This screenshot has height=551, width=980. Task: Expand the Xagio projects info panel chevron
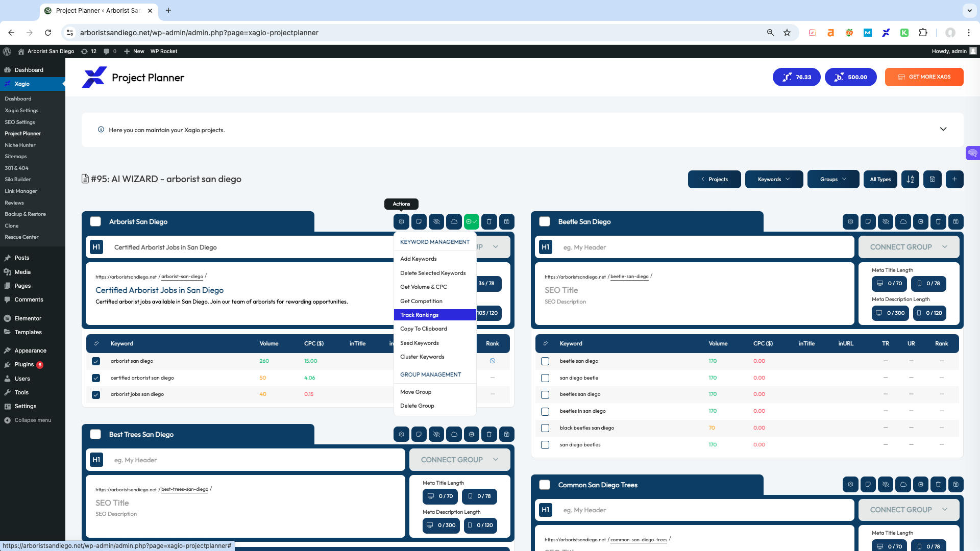(x=943, y=129)
